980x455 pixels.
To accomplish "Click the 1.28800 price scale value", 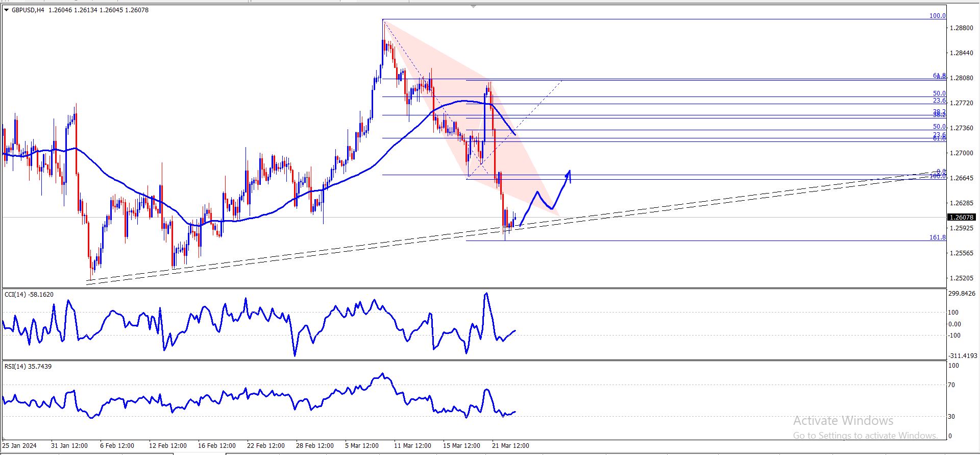I will [x=961, y=28].
